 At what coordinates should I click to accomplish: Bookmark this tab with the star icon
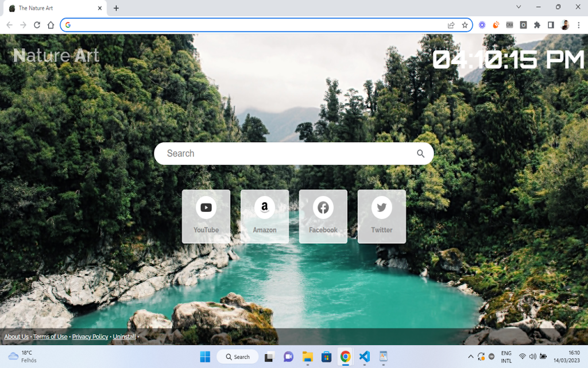(465, 25)
